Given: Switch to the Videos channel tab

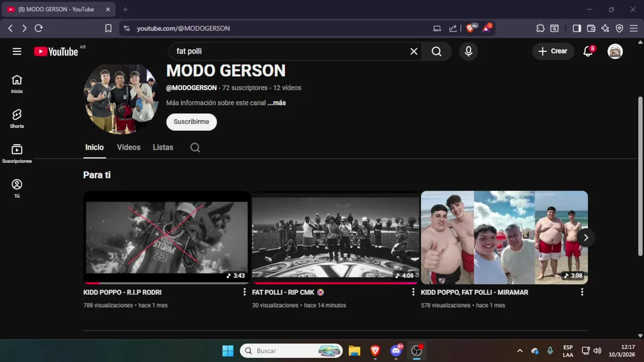Looking at the screenshot, I should (129, 147).
